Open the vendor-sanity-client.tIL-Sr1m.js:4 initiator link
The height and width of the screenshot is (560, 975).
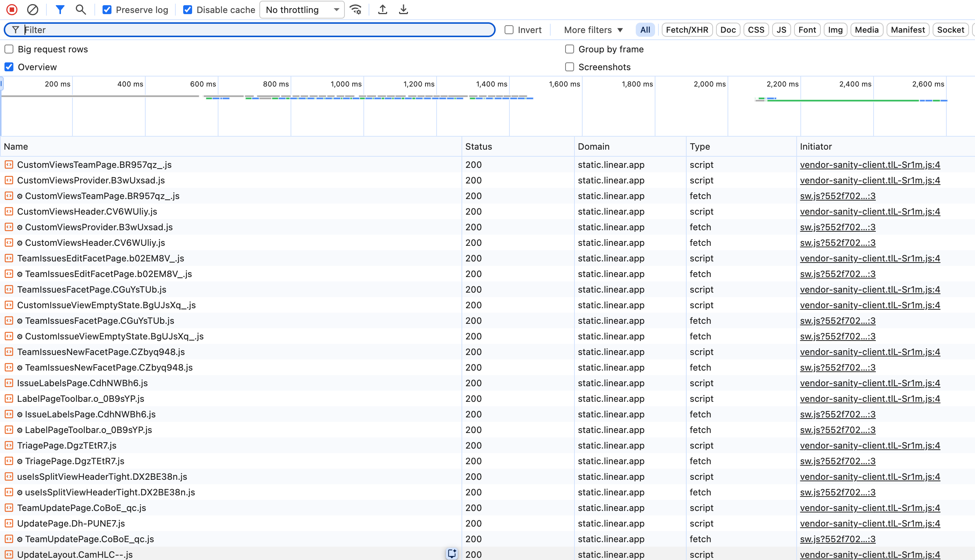click(870, 165)
